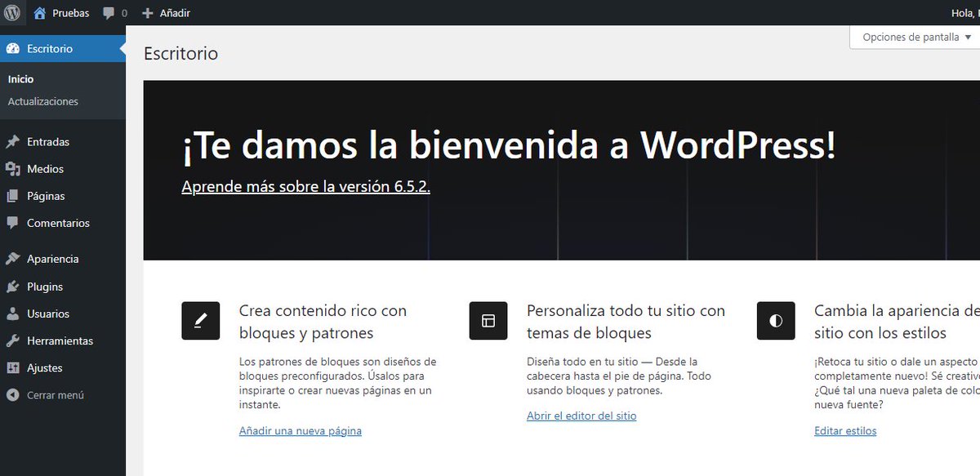980x476 pixels.
Task: Click the Cambia la apariencia heading
Action: 897,322
